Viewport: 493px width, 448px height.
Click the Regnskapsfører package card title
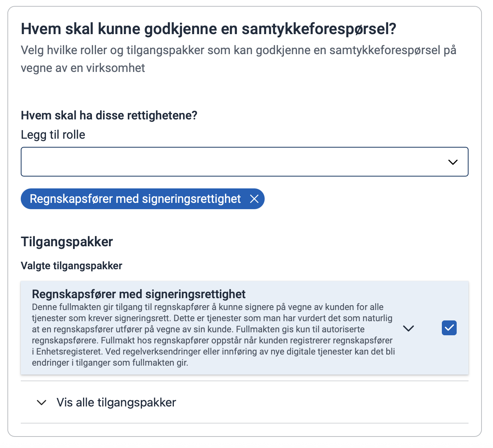coord(139,294)
